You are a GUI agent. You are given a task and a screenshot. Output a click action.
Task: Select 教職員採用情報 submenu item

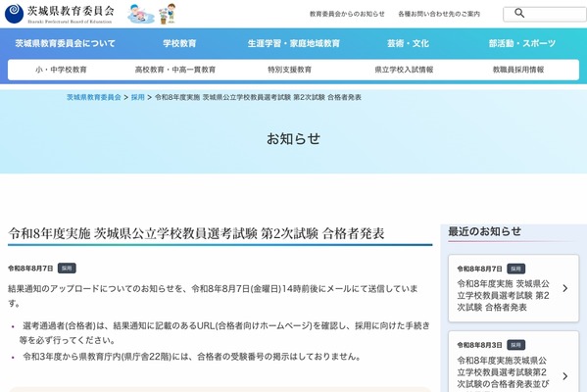coord(518,70)
